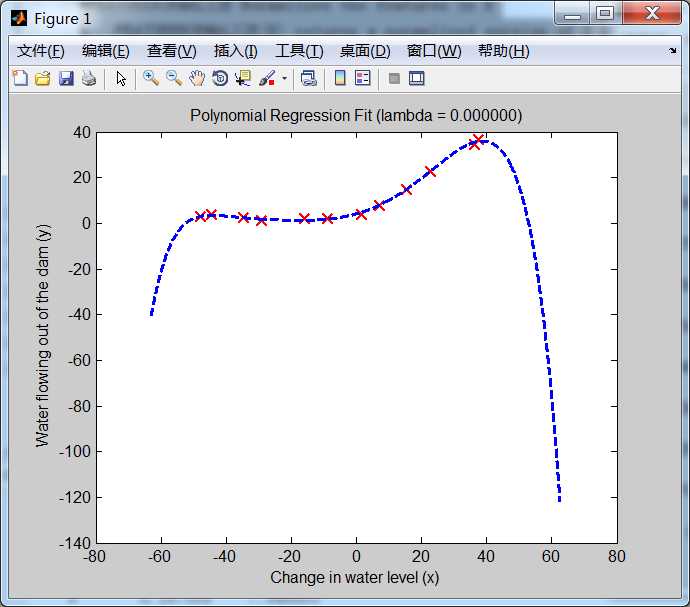Click the Show Plot Tools icon
690x607 pixels.
[x=416, y=78]
